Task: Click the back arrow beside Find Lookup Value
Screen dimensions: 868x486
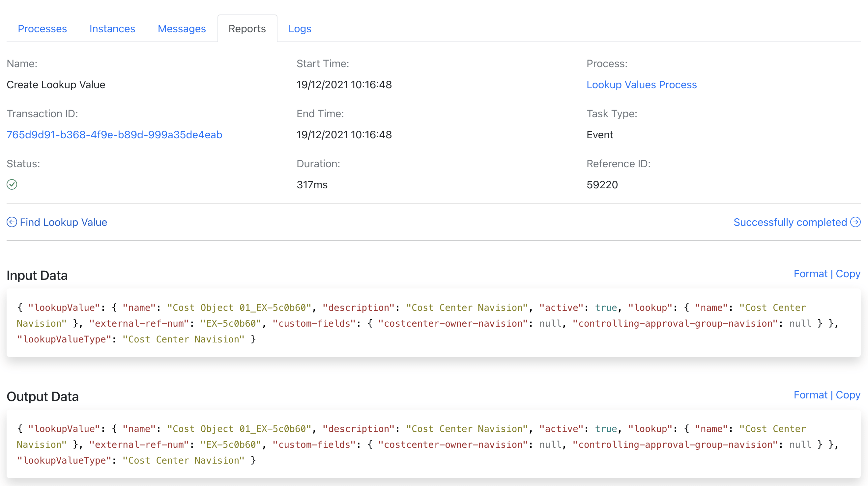Action: click(x=12, y=222)
